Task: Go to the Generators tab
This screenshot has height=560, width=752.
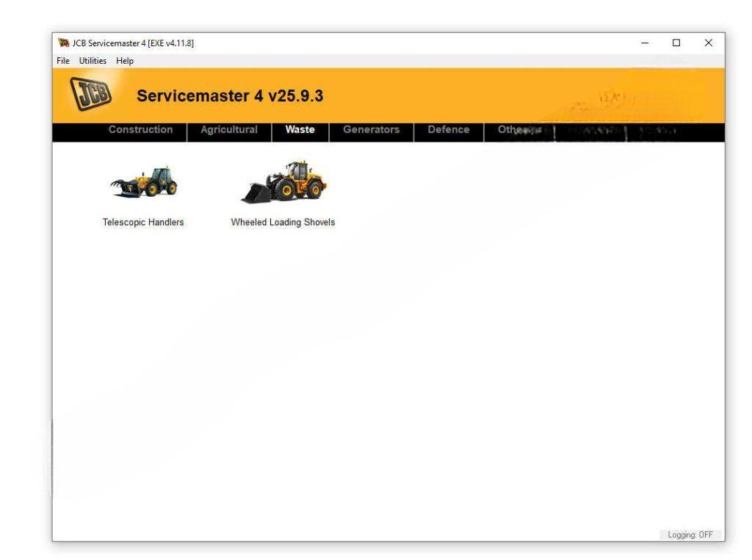Action: 371,130
